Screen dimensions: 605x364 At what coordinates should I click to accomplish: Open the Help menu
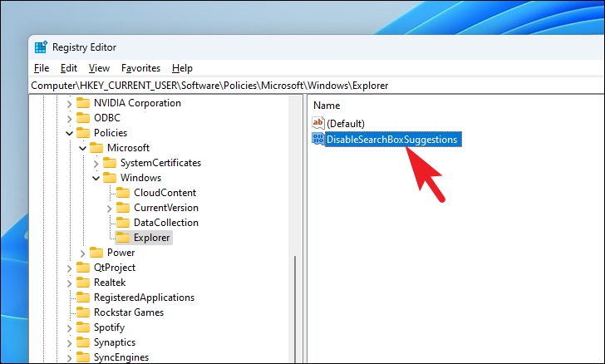[x=182, y=68]
